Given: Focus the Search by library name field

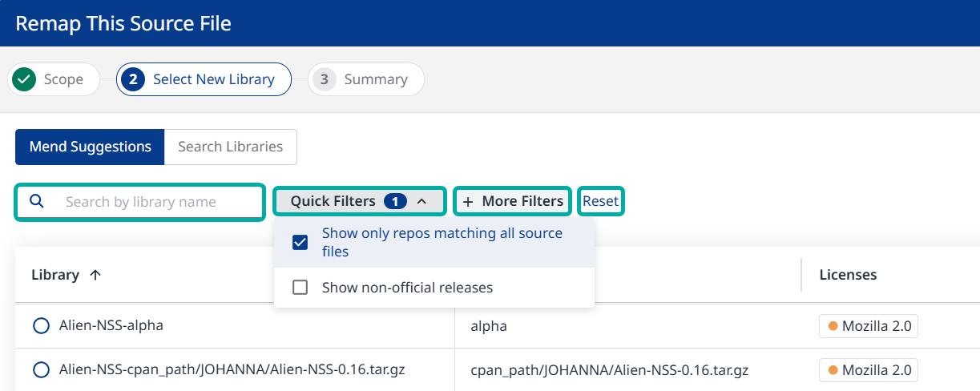Looking at the screenshot, I should pyautogui.click(x=152, y=201).
